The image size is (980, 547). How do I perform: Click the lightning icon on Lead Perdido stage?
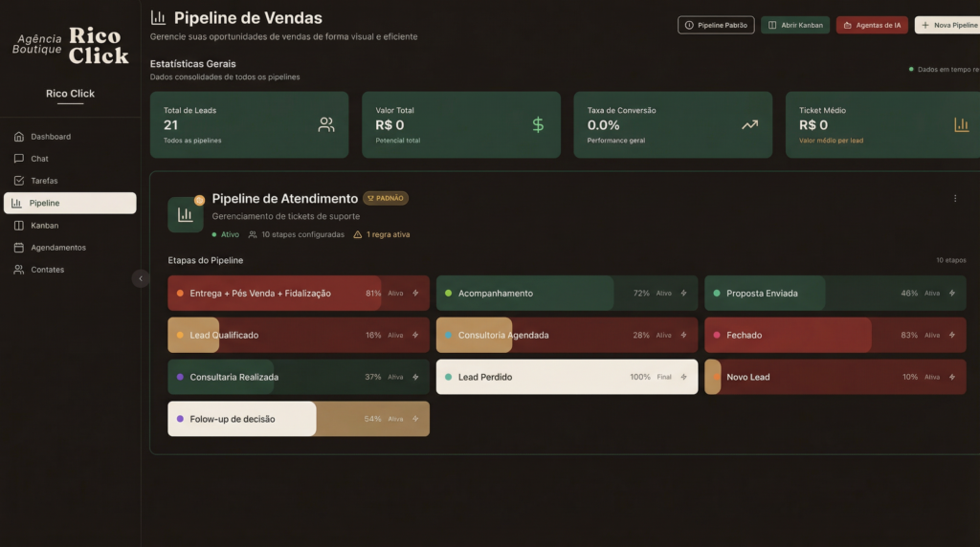tap(683, 377)
